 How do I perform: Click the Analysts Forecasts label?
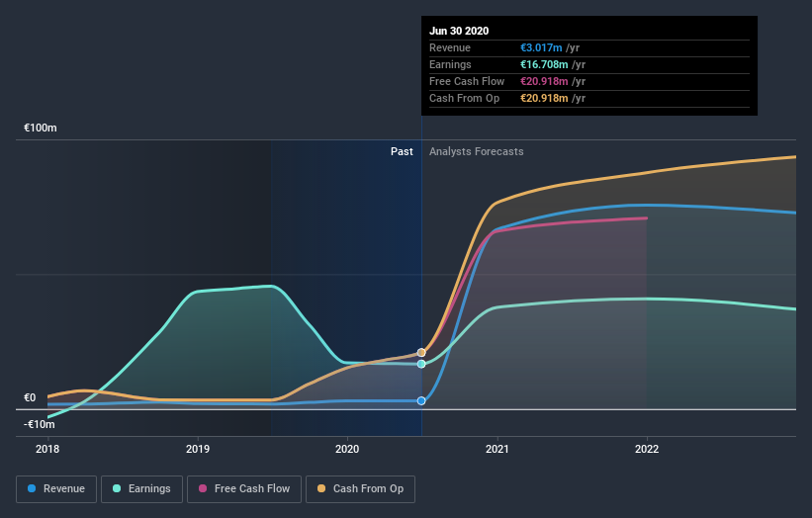tap(477, 151)
